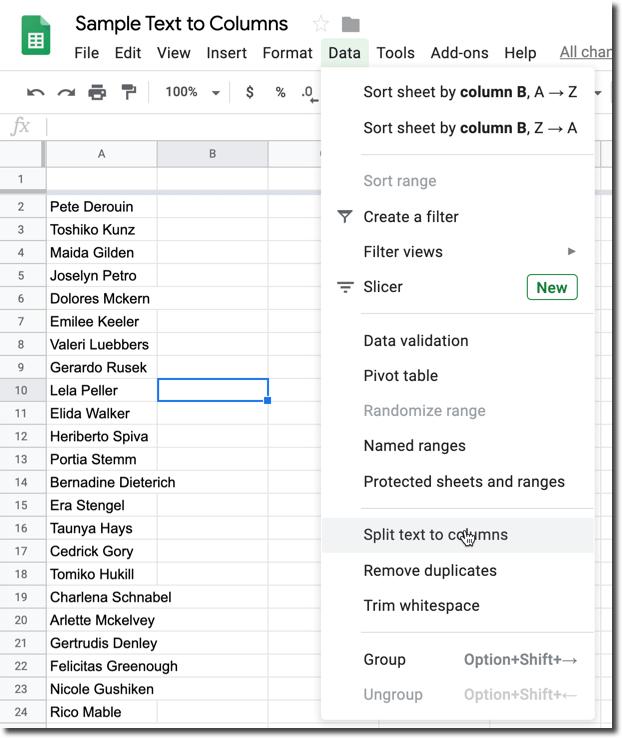
Task: Open the Insert menu
Action: tap(226, 53)
